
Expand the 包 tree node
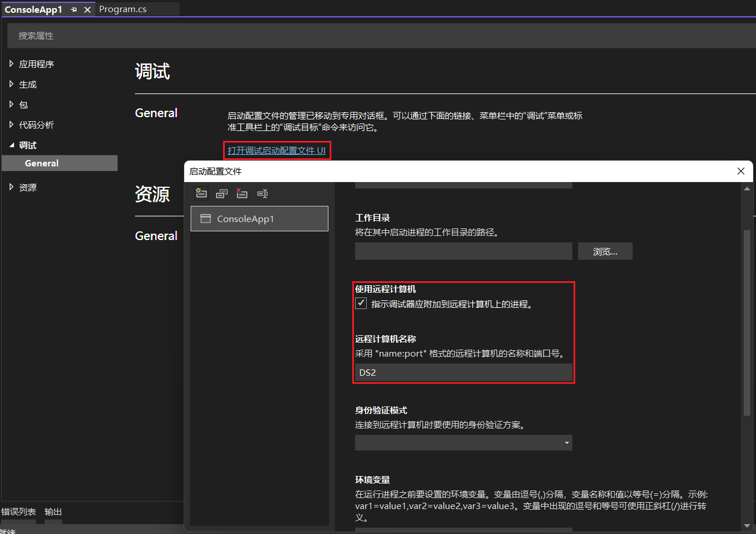point(12,104)
